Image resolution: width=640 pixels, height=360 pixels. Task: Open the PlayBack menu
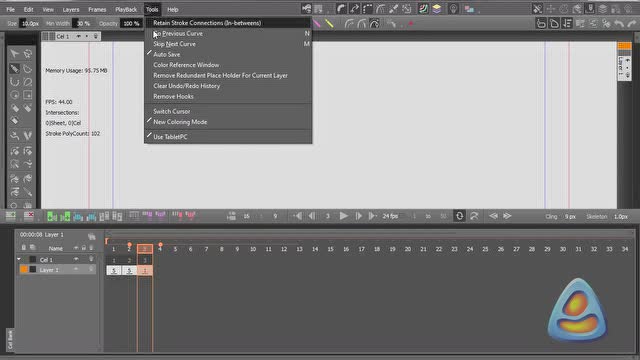coord(126,9)
